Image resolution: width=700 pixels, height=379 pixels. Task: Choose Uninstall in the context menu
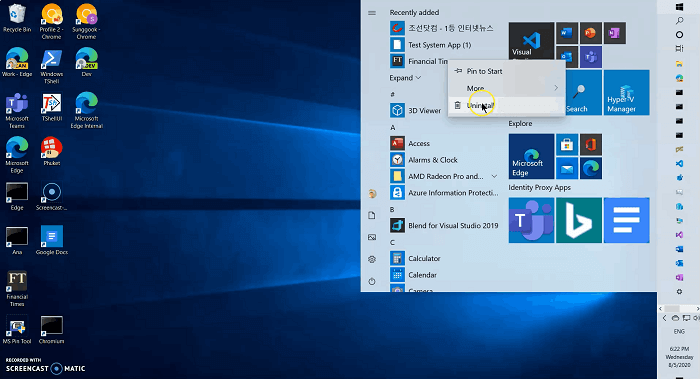click(507, 105)
